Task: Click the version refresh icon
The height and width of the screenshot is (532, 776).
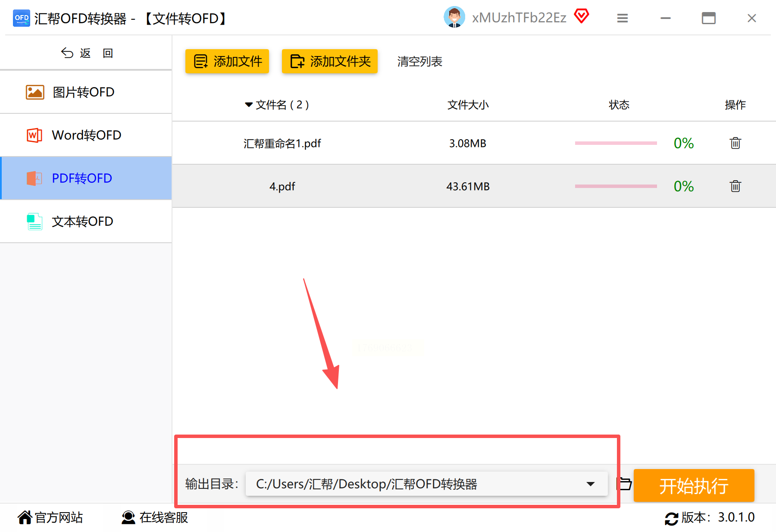Action: [671, 519]
